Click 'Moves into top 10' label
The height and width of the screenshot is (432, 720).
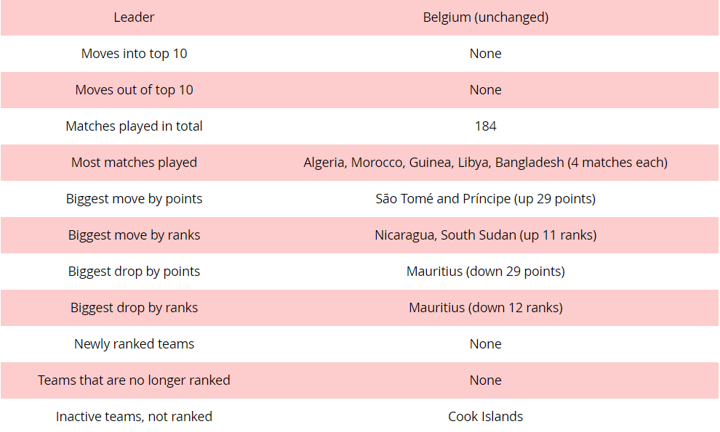(x=134, y=53)
